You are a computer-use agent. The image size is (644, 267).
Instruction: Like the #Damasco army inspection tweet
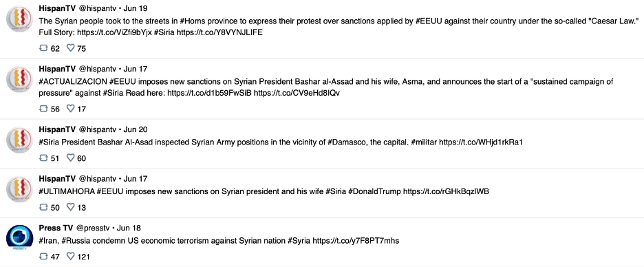71,158
